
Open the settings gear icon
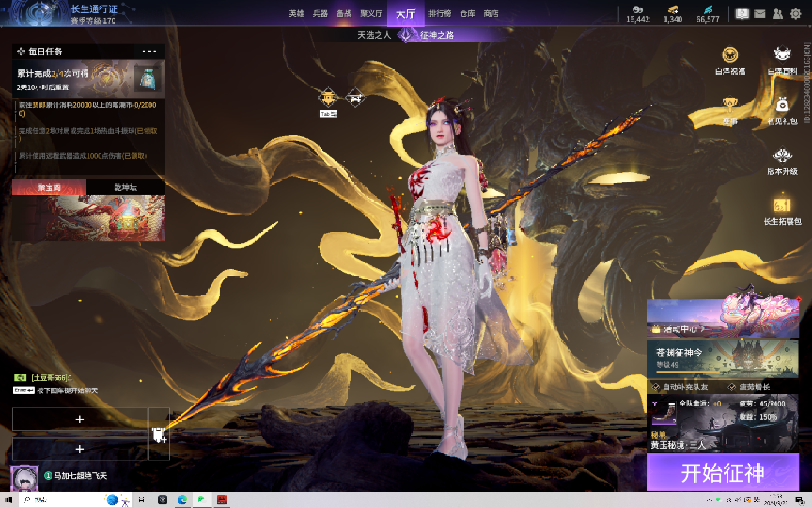tap(796, 14)
